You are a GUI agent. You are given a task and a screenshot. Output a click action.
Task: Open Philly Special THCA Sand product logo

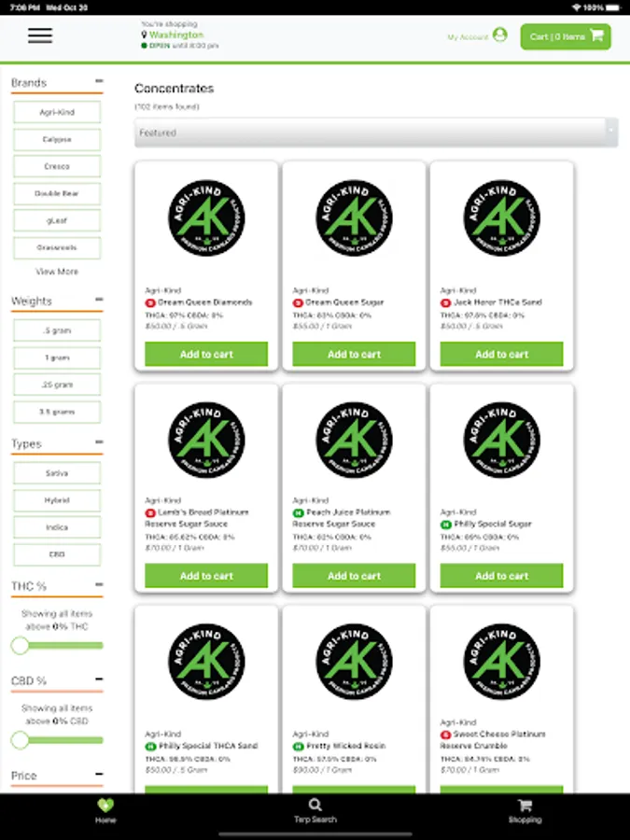point(206,662)
